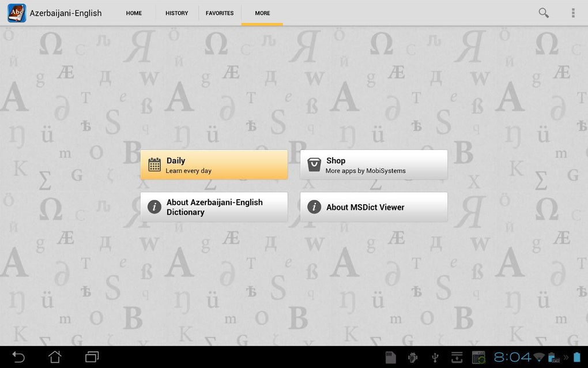Open the FAVORITES tab
The width and height of the screenshot is (588, 368).
(220, 13)
